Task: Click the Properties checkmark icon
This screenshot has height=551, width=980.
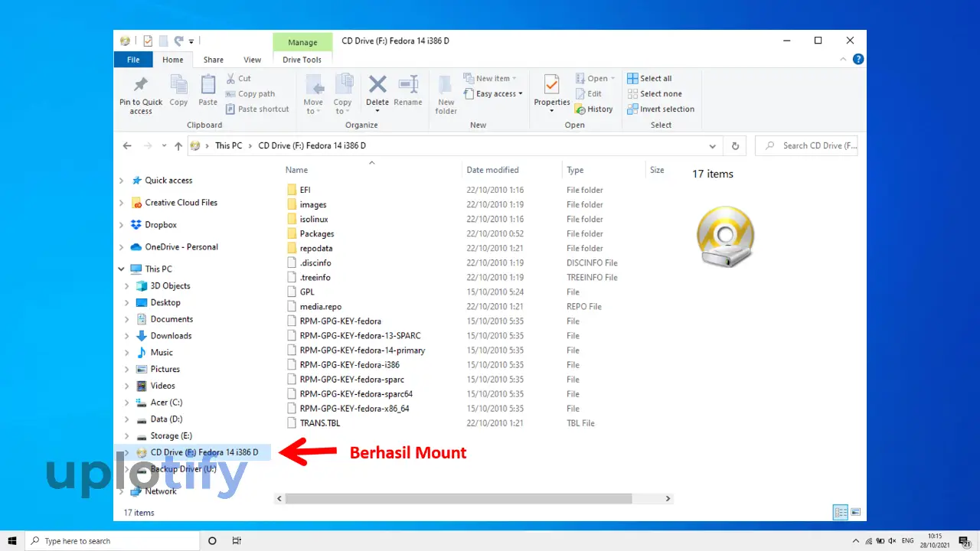Action: [552, 84]
